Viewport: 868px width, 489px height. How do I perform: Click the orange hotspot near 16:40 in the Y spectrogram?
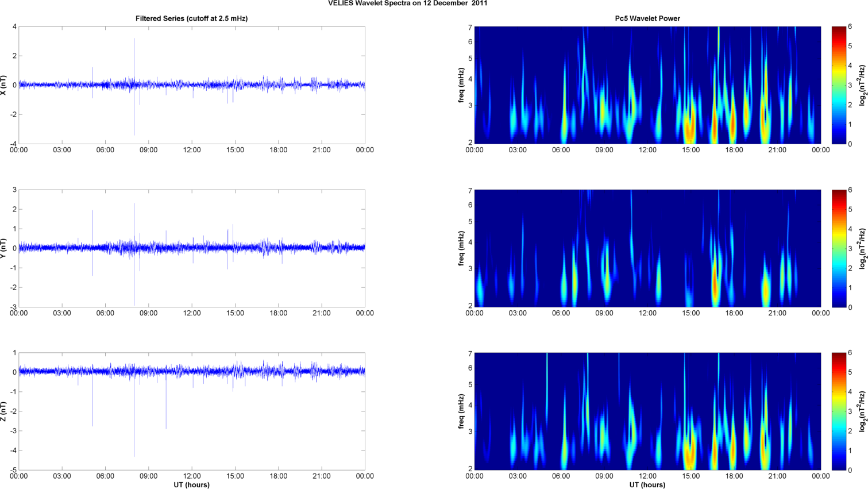(x=715, y=283)
